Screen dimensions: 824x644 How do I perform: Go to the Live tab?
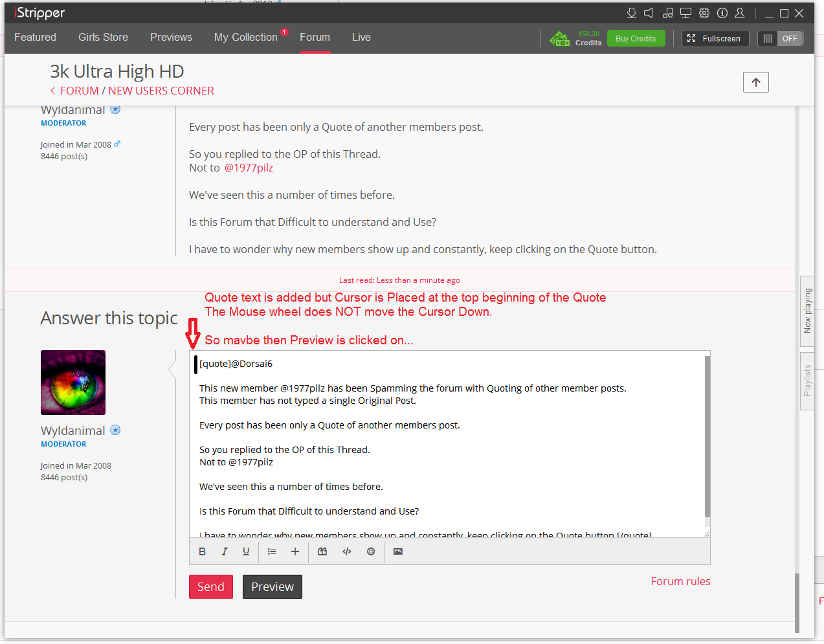[361, 38]
